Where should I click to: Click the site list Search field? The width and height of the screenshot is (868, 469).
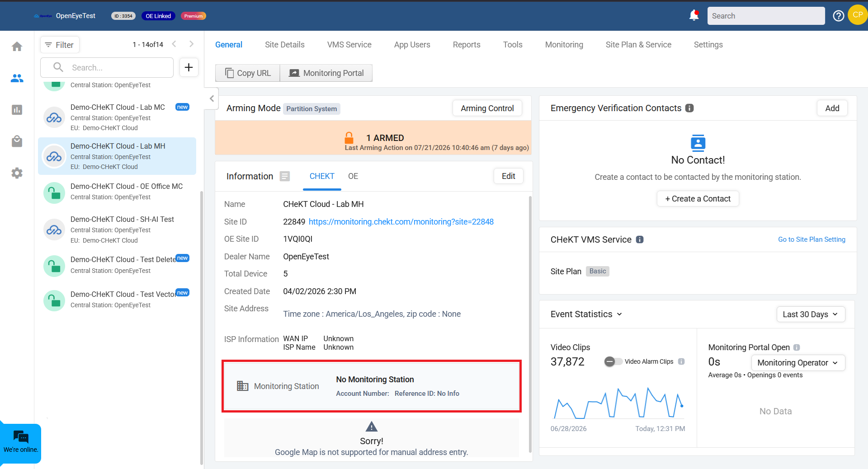coord(107,67)
